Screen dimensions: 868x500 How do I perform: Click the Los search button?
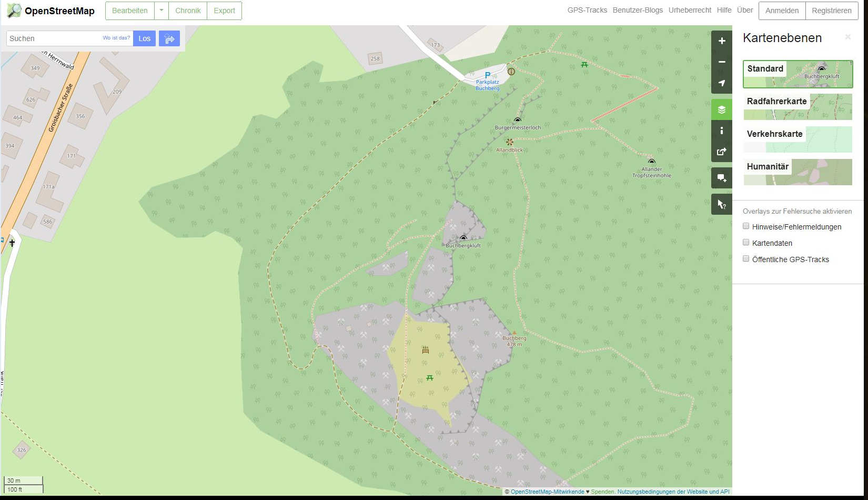coord(145,38)
